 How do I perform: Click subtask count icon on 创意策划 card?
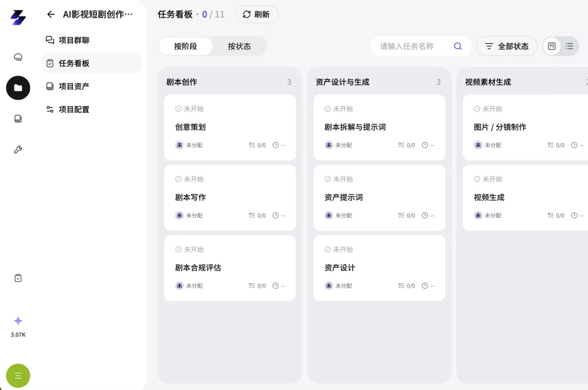pos(252,145)
